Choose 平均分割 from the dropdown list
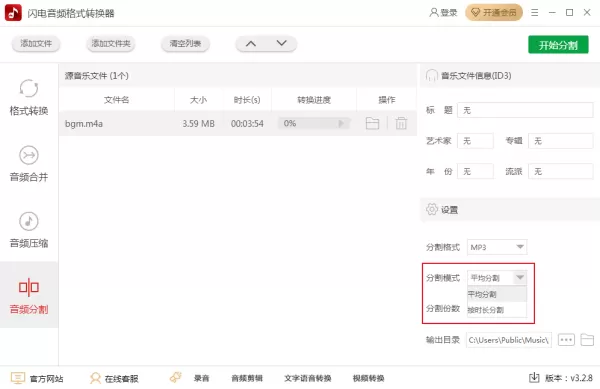The width and height of the screenshot is (600, 389). coord(497,294)
